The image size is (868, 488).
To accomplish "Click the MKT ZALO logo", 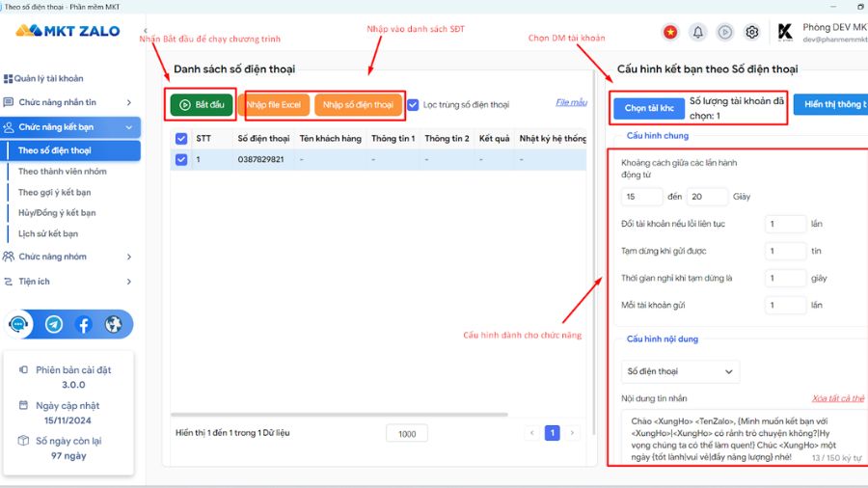I will (x=68, y=31).
